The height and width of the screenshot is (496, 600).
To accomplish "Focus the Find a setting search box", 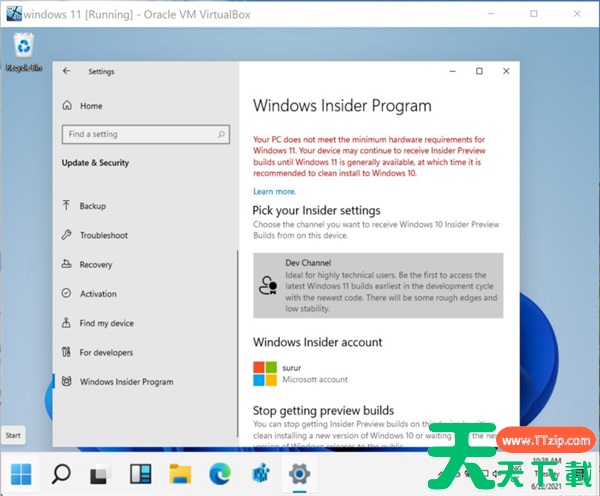I will [x=146, y=134].
